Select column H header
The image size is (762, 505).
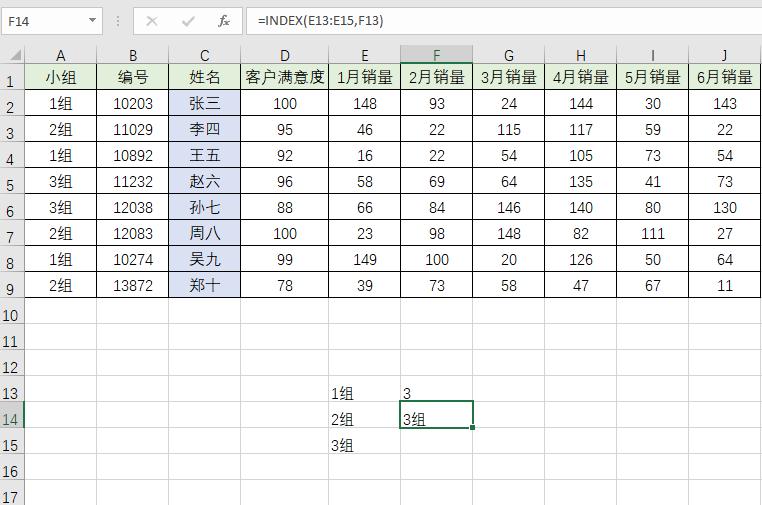(x=581, y=55)
